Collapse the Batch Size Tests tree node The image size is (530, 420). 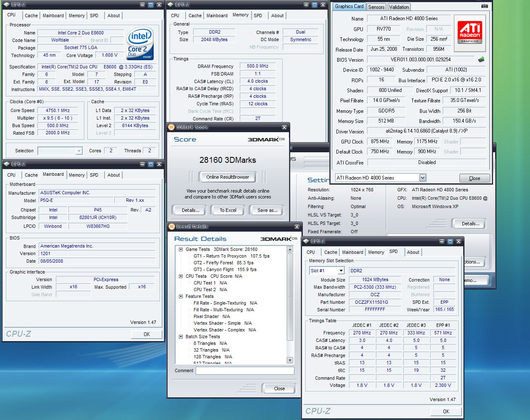[x=181, y=337]
